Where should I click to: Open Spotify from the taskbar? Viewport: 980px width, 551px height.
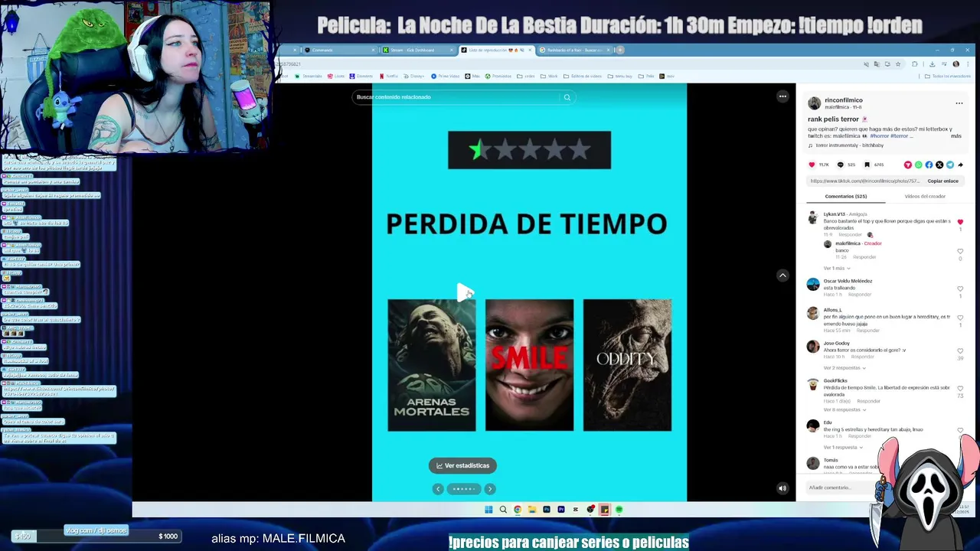(x=619, y=510)
